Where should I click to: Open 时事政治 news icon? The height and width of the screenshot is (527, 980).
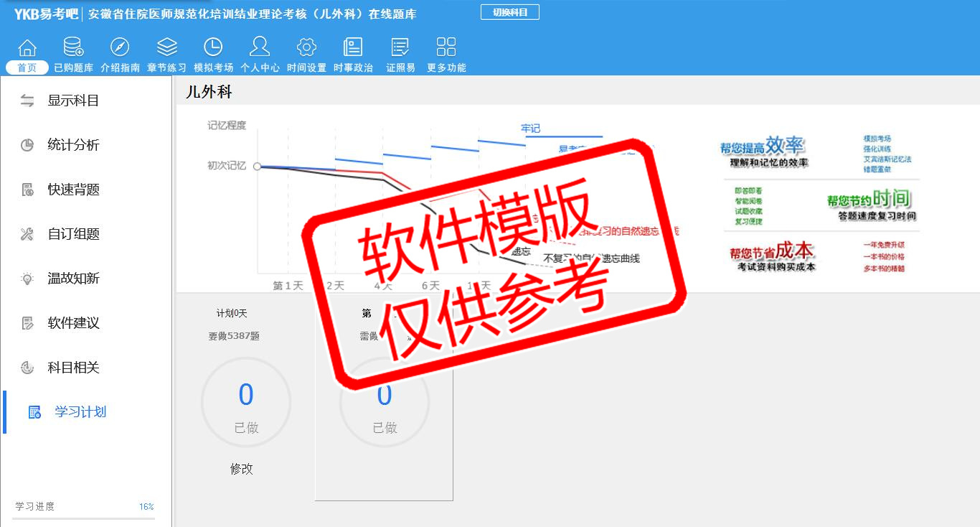[353, 48]
